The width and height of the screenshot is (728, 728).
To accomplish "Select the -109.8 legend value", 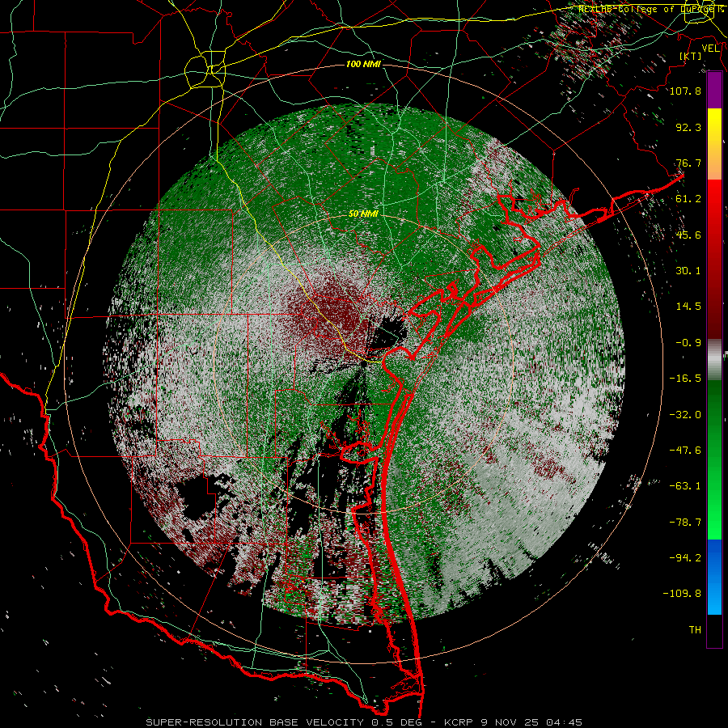I will point(682,594).
